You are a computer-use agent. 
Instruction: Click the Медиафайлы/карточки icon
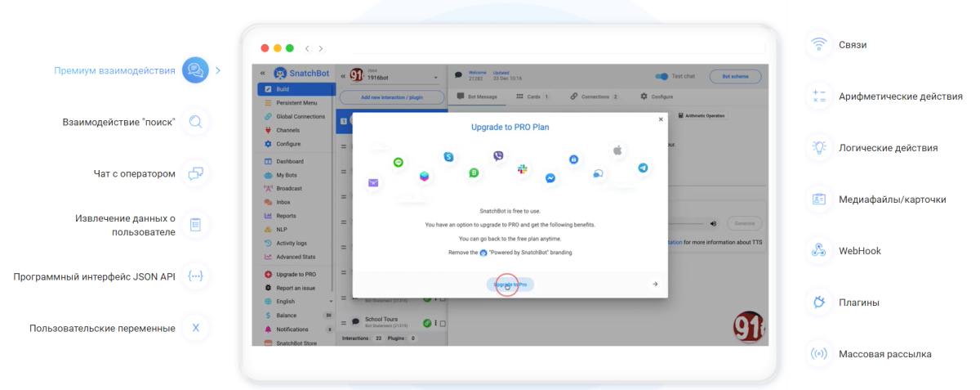coord(818,199)
